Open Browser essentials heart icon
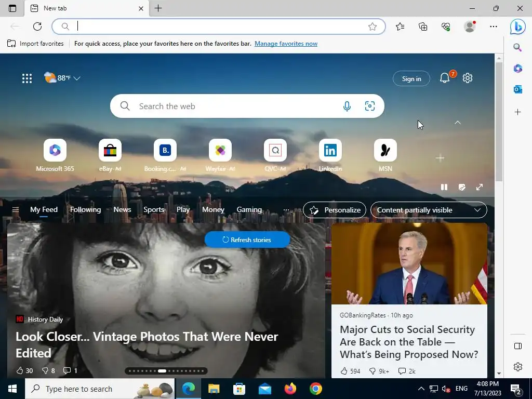Screen dimensions: 532x399 point(446,26)
